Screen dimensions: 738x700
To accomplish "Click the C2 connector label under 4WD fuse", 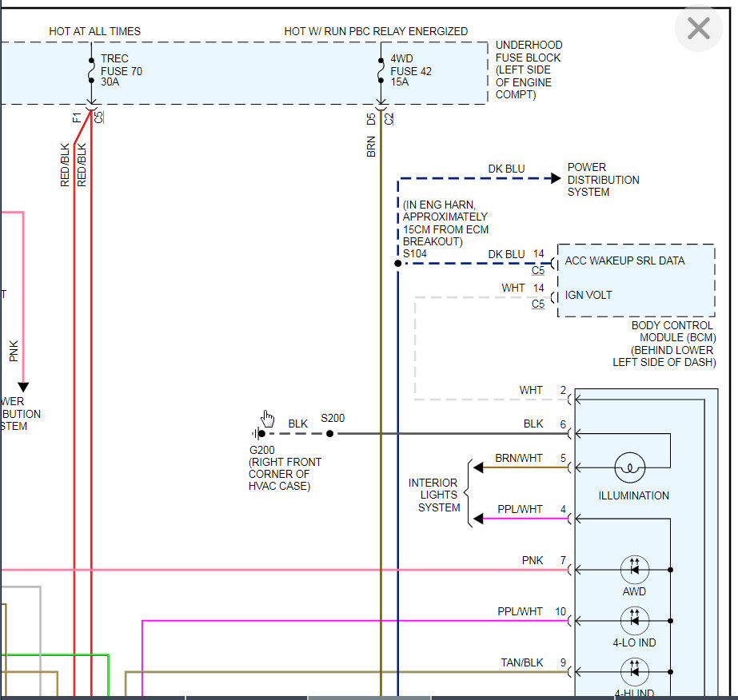I will [x=389, y=118].
